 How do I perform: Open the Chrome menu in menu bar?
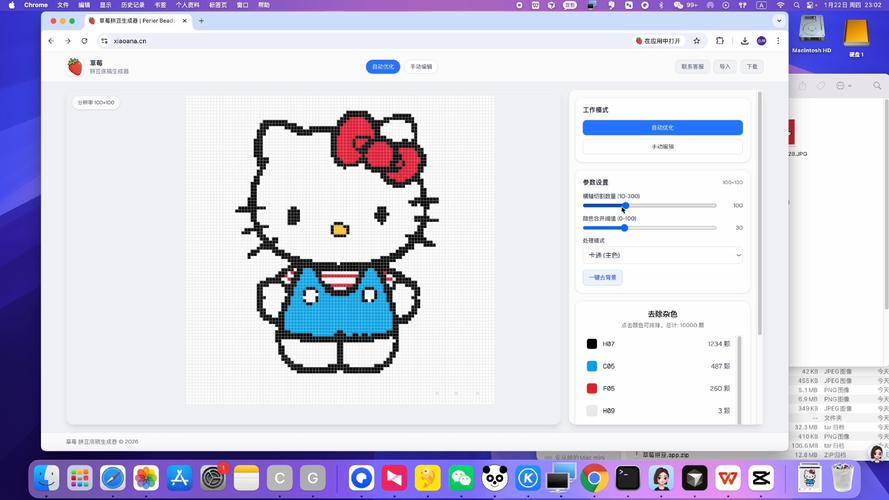pyautogui.click(x=36, y=5)
